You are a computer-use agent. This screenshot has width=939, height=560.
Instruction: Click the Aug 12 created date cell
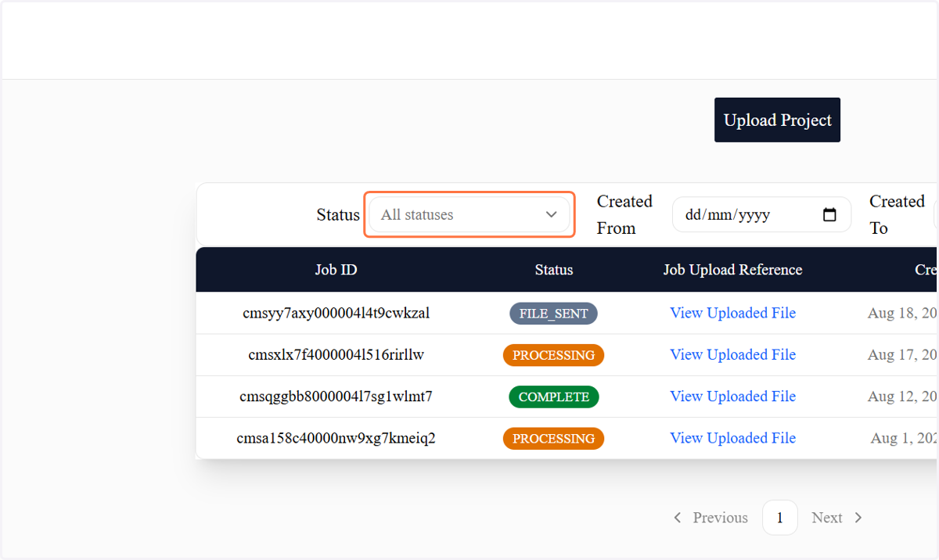(x=903, y=397)
